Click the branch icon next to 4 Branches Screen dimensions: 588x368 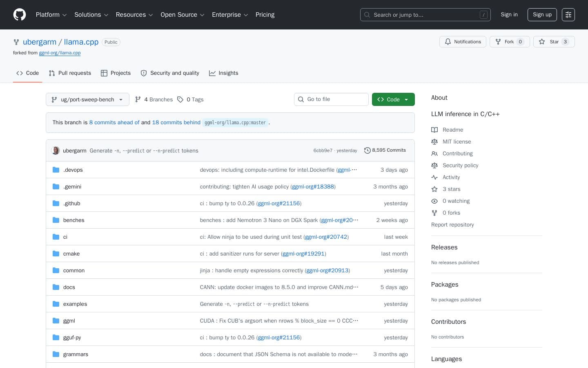(138, 99)
